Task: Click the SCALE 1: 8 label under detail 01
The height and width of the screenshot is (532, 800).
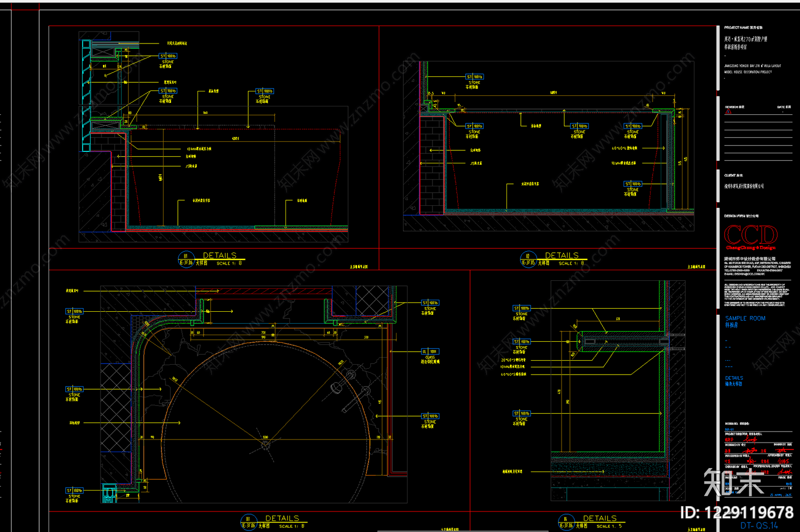Action: tap(229, 263)
